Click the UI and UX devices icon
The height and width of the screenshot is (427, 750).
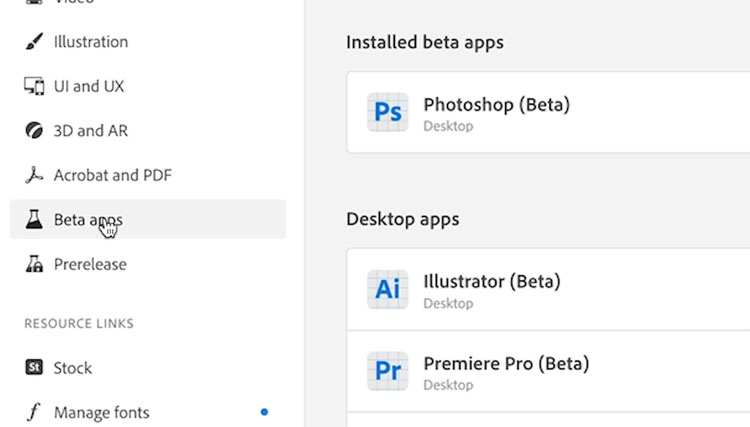34,86
